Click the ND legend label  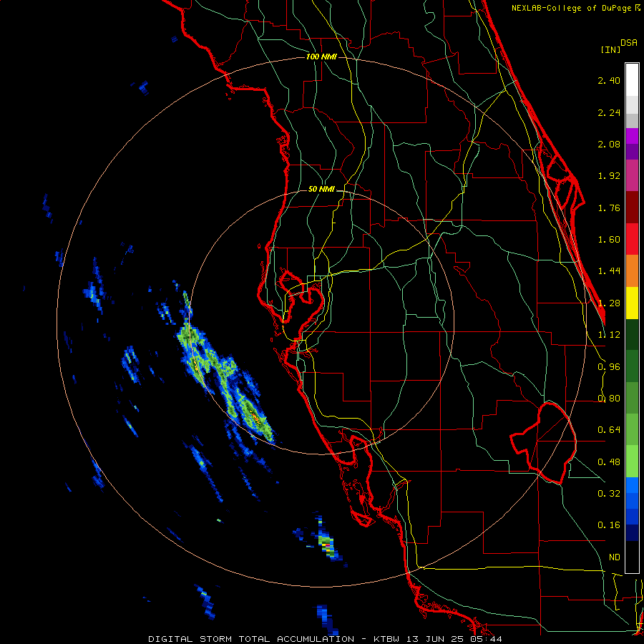pos(615,557)
